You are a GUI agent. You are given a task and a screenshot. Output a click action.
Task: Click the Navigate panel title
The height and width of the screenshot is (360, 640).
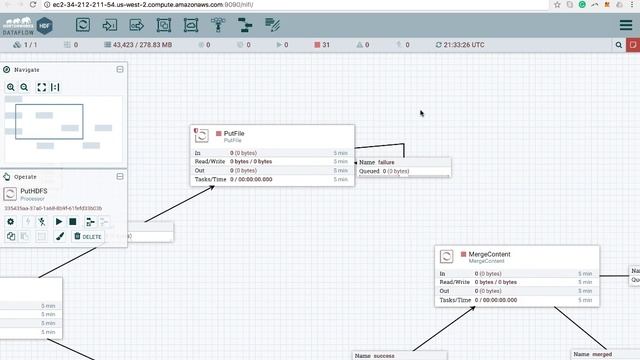point(27,70)
